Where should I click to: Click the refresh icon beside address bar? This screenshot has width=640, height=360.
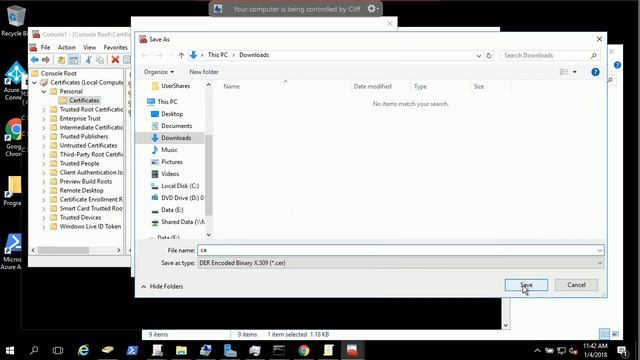click(489, 56)
